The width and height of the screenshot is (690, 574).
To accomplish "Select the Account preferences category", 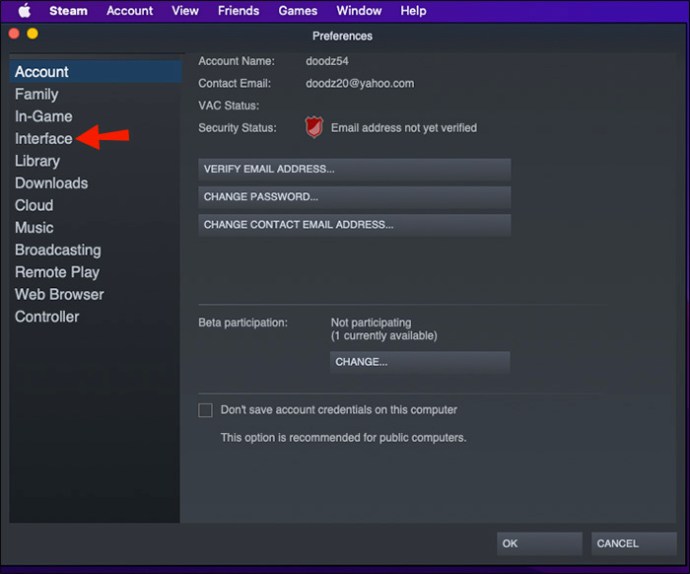I will [x=95, y=72].
